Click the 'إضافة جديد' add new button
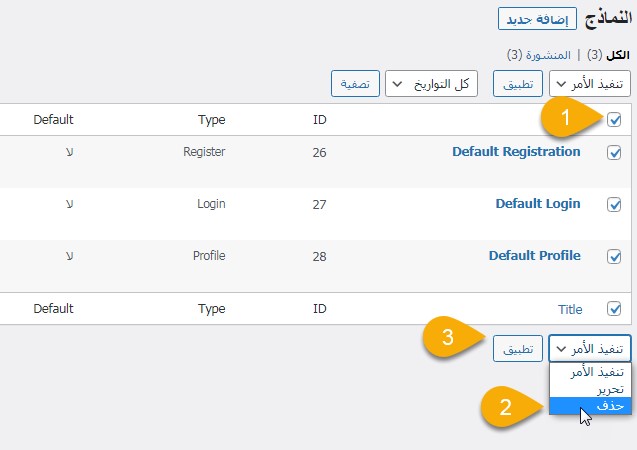This screenshot has width=637, height=450. [535, 20]
